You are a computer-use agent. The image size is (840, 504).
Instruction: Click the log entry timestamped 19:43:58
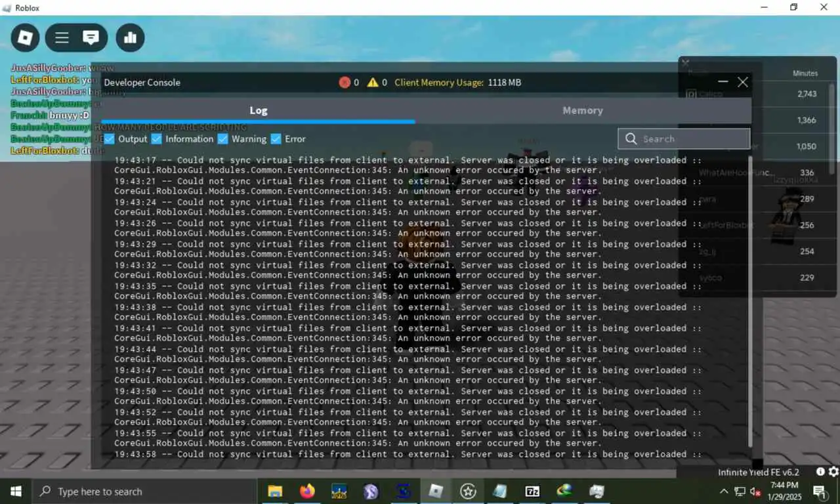pos(408,454)
